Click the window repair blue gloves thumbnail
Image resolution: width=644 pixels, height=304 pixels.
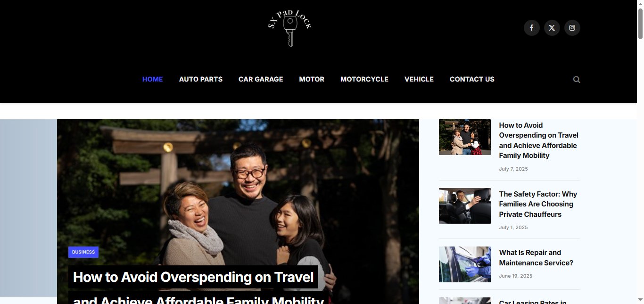click(465, 264)
